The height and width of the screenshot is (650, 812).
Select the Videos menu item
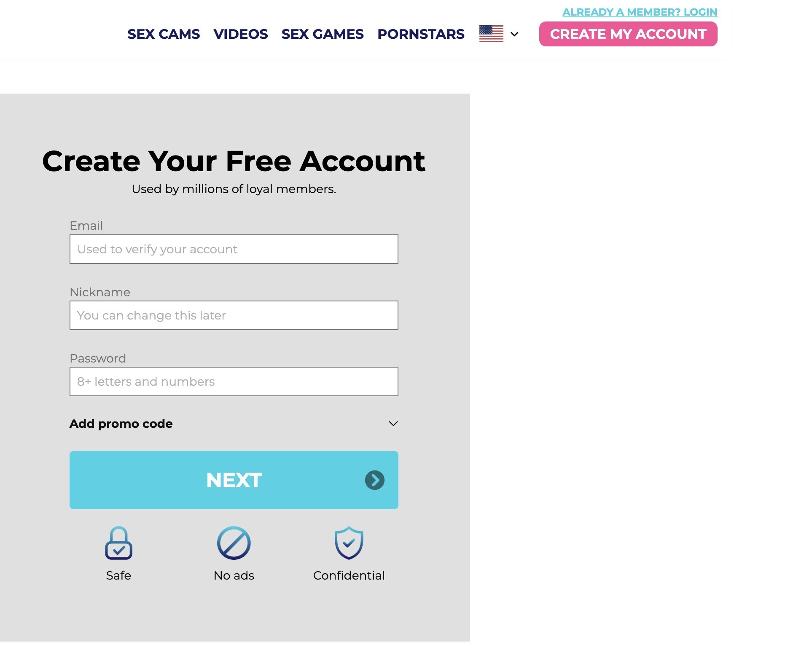(240, 34)
